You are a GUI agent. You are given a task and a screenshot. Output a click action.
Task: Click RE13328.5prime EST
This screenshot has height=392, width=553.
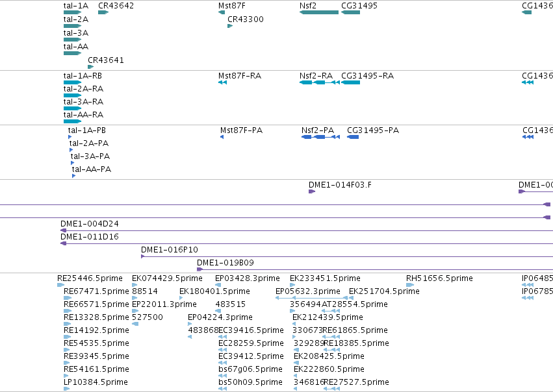pyautogui.click(x=68, y=324)
